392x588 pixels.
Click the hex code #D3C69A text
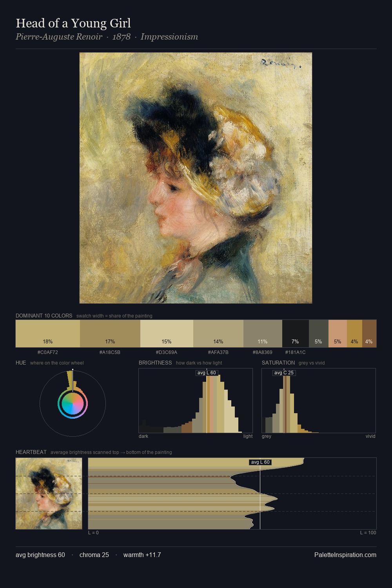tap(167, 352)
